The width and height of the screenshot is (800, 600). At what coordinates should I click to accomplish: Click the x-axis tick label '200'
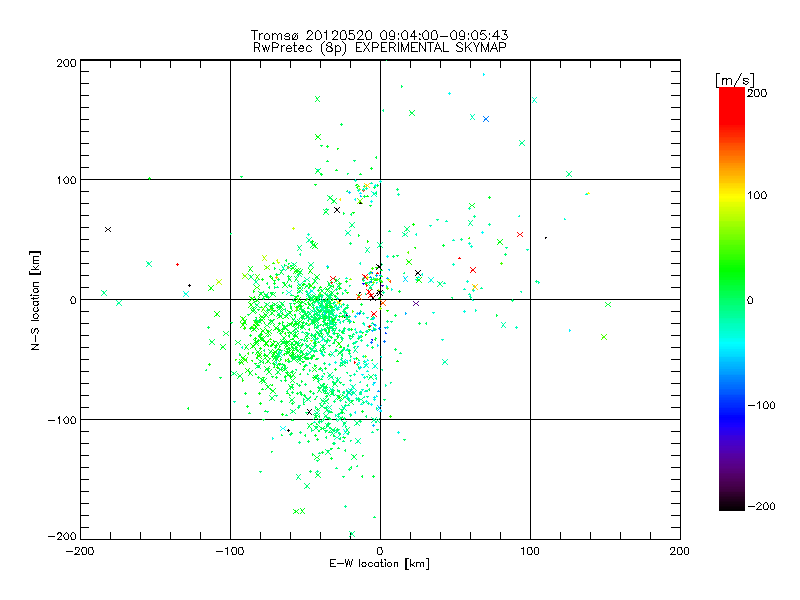pyautogui.click(x=680, y=551)
